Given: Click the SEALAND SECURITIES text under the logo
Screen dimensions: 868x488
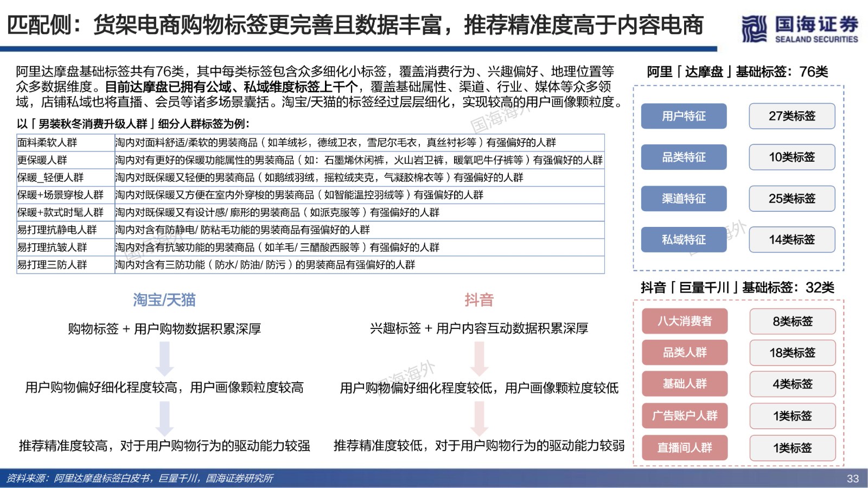Looking at the screenshot, I should click(x=816, y=39).
